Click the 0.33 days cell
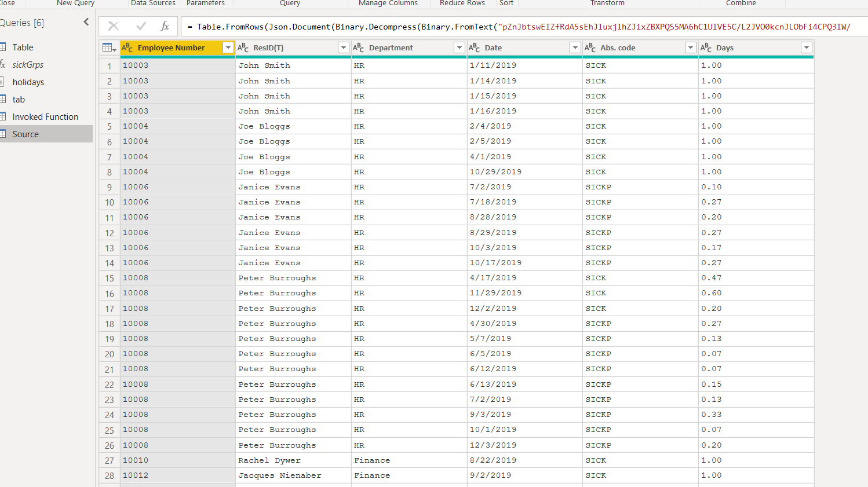Screen dimensions: 868x487 tap(756, 415)
